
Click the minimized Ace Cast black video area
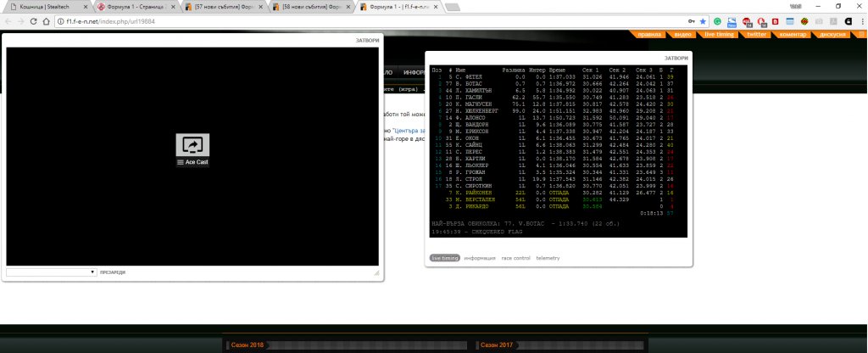(x=192, y=156)
